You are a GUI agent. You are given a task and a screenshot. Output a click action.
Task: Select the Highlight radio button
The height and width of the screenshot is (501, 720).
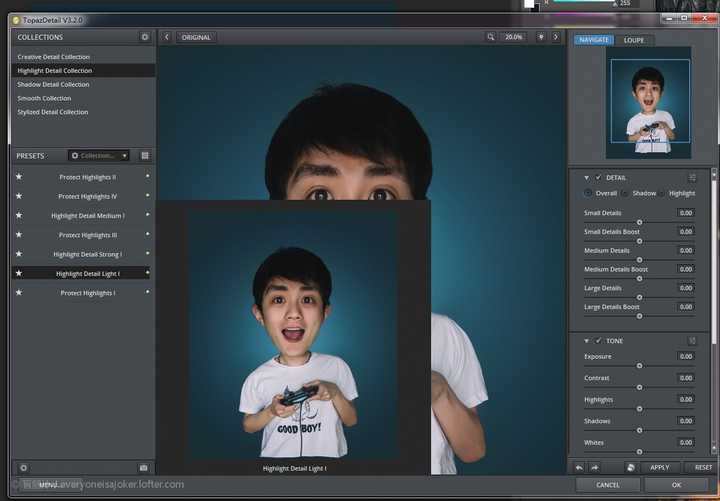662,193
